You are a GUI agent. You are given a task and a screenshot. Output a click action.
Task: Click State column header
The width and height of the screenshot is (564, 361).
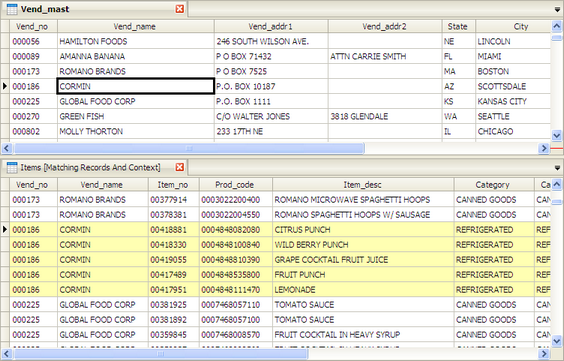(459, 26)
